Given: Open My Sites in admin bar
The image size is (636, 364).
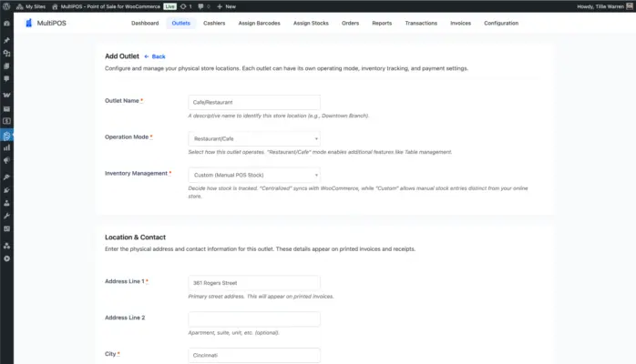Looking at the screenshot, I should pyautogui.click(x=31, y=6).
